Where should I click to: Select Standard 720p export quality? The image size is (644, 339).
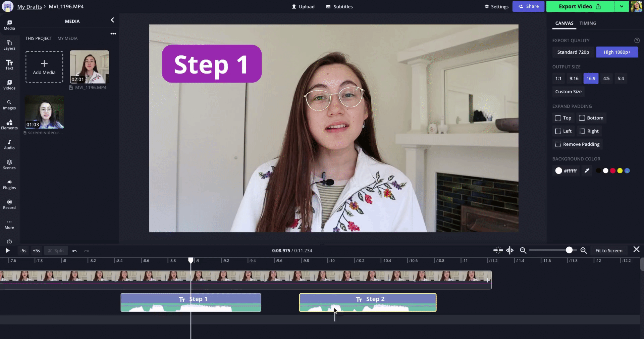[573, 52]
